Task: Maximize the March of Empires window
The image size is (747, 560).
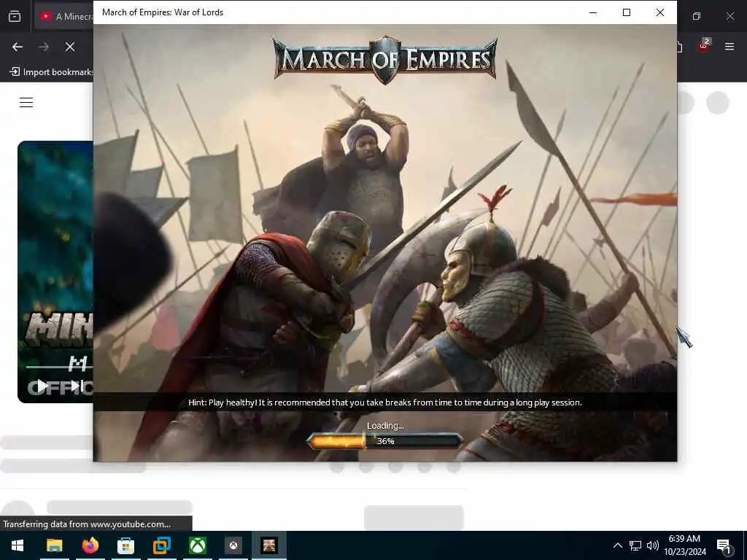Action: [x=627, y=12]
